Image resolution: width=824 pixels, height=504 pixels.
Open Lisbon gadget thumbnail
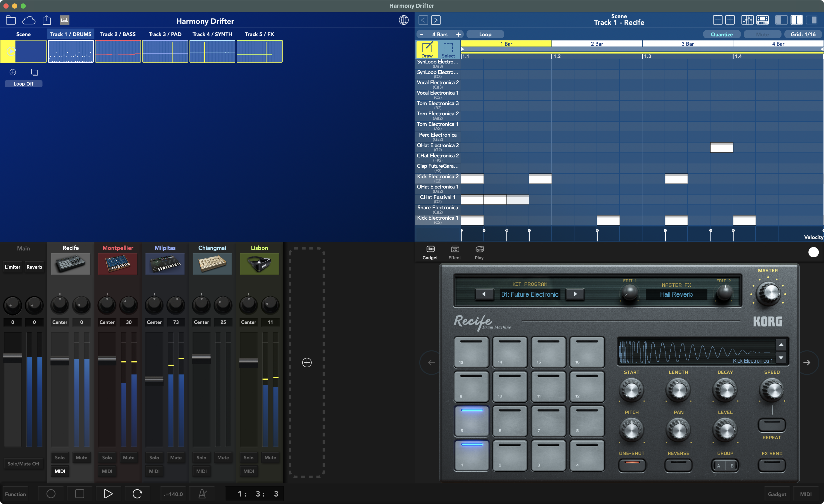click(x=259, y=264)
